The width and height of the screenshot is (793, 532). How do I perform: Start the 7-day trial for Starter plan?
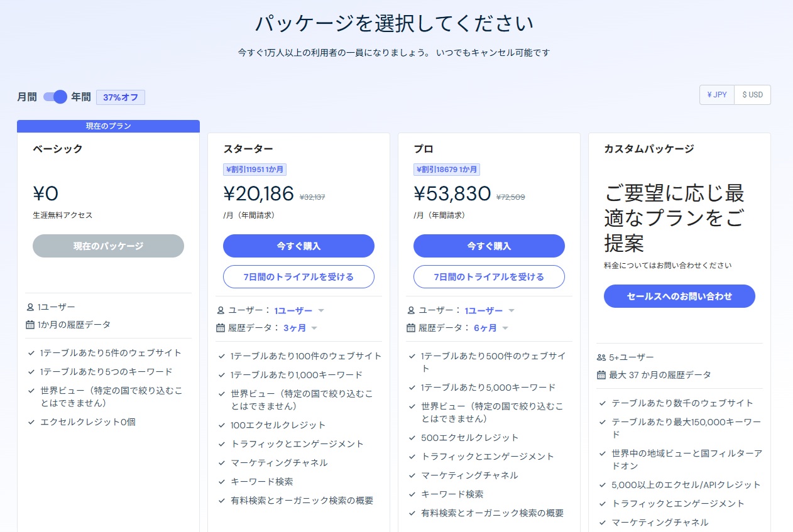tap(298, 277)
